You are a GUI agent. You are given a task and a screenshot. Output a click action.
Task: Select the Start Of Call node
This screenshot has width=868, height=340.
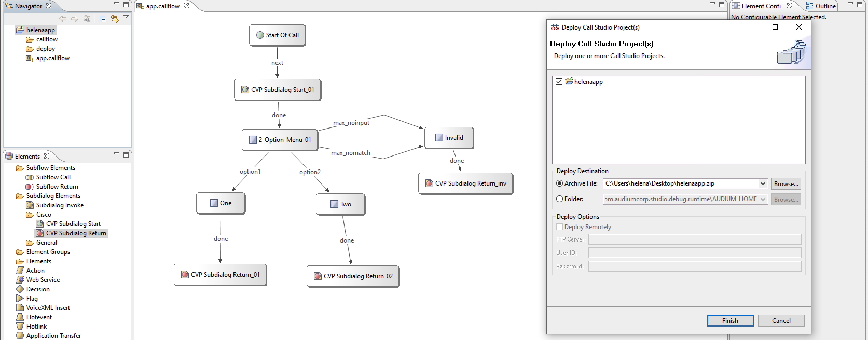coord(277,35)
